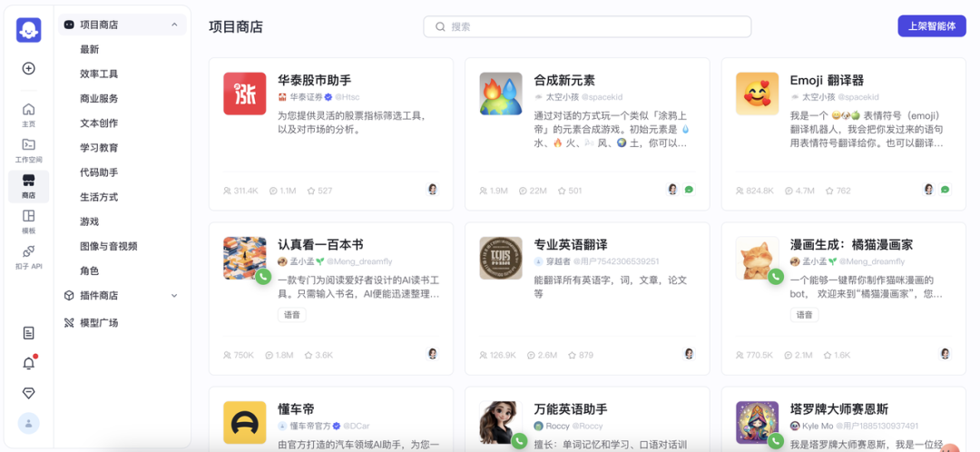Open the documentation icon in sidebar
This screenshot has height=452, width=980.
point(29,332)
